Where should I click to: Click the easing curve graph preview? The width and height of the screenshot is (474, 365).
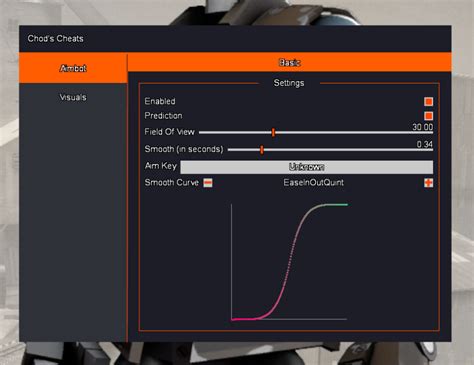(289, 262)
